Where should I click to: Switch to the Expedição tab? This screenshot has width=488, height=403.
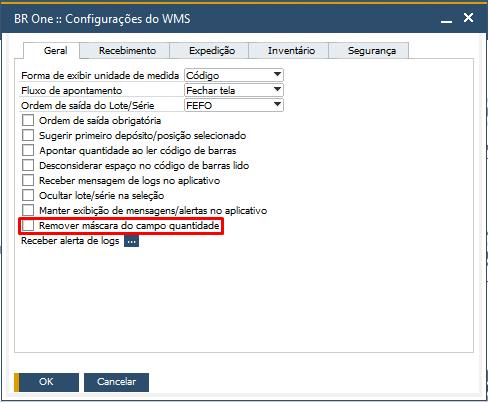209,51
